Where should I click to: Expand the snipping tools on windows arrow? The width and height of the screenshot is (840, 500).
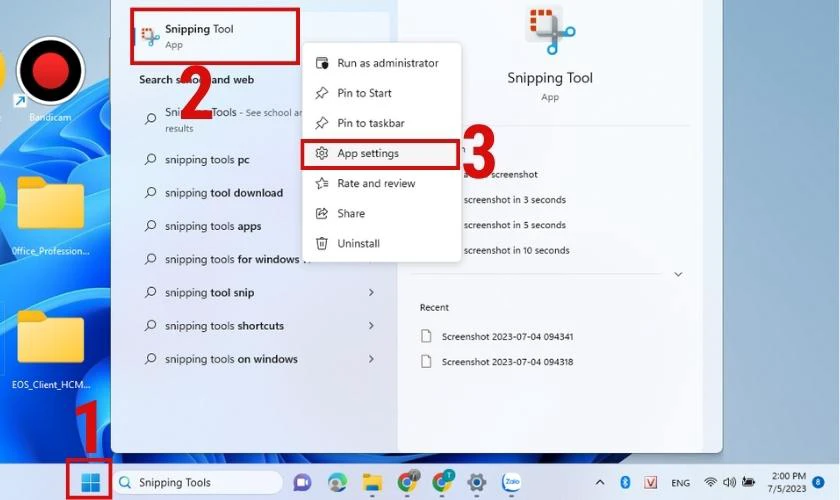coord(371,359)
